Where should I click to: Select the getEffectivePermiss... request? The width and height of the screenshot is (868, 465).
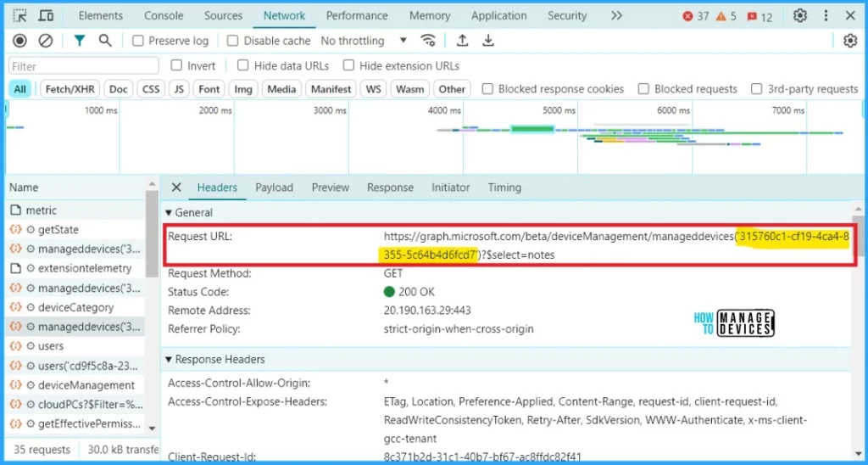[x=75, y=424]
